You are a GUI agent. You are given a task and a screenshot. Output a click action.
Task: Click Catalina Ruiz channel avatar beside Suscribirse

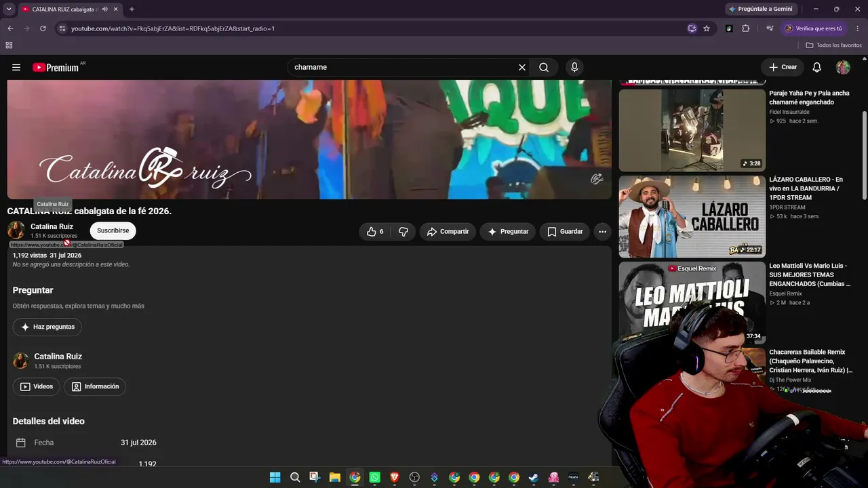pyautogui.click(x=16, y=230)
